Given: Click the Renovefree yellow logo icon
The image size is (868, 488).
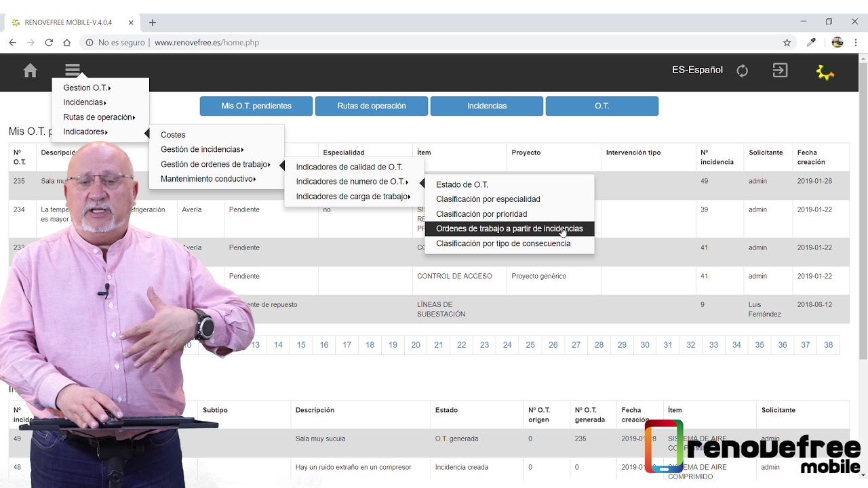Looking at the screenshot, I should (825, 72).
